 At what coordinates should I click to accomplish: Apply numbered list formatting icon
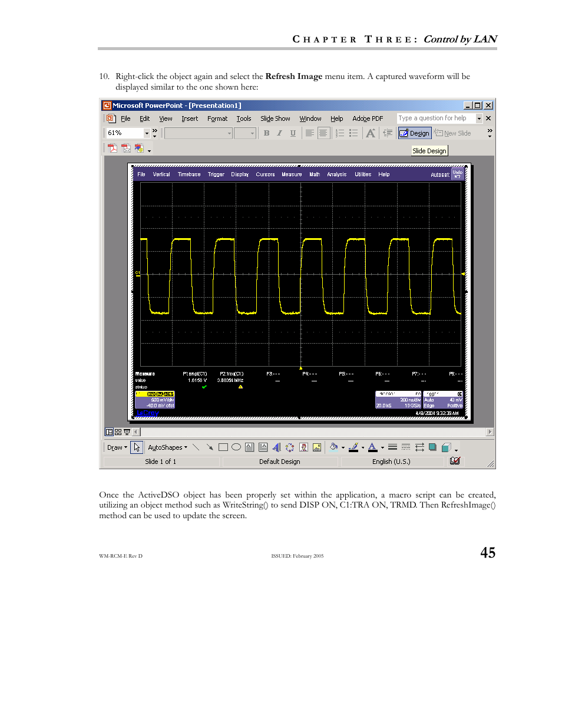(x=340, y=133)
